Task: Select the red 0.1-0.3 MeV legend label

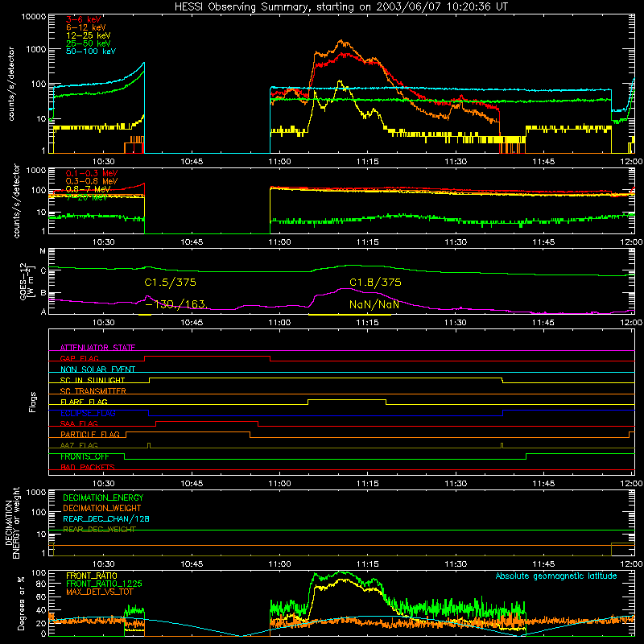Action: (x=92, y=173)
